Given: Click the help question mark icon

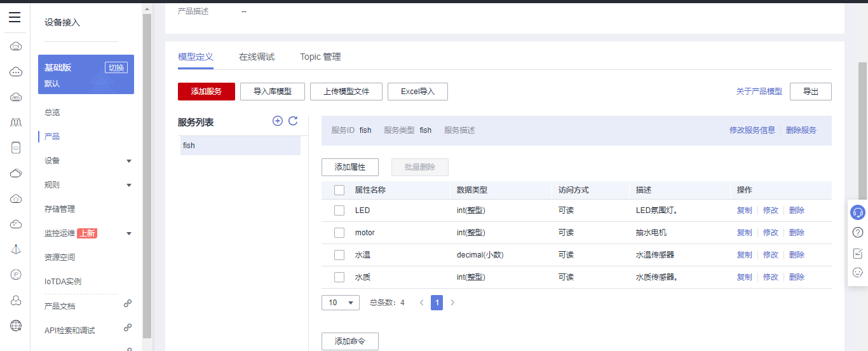Looking at the screenshot, I should 857,233.
